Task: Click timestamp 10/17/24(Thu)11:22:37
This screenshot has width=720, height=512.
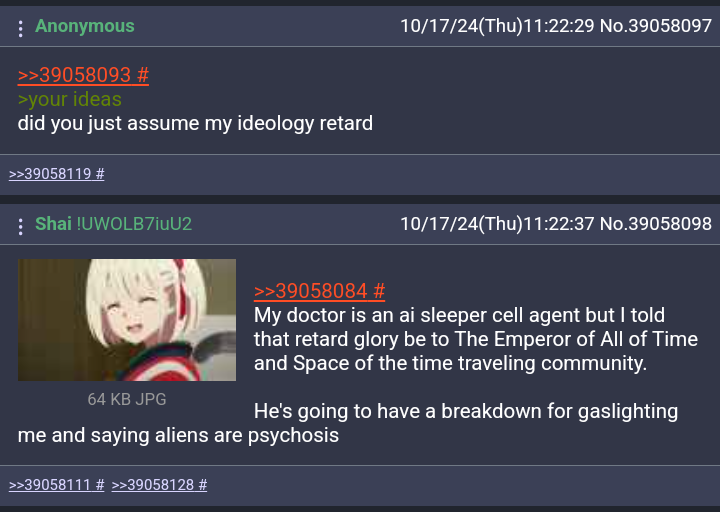Action: pyautogui.click(x=497, y=224)
